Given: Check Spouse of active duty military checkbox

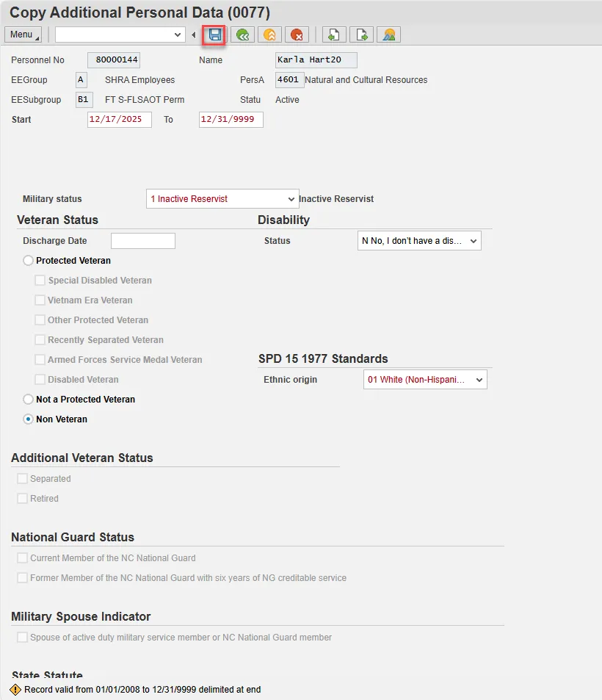Looking at the screenshot, I should (22, 637).
